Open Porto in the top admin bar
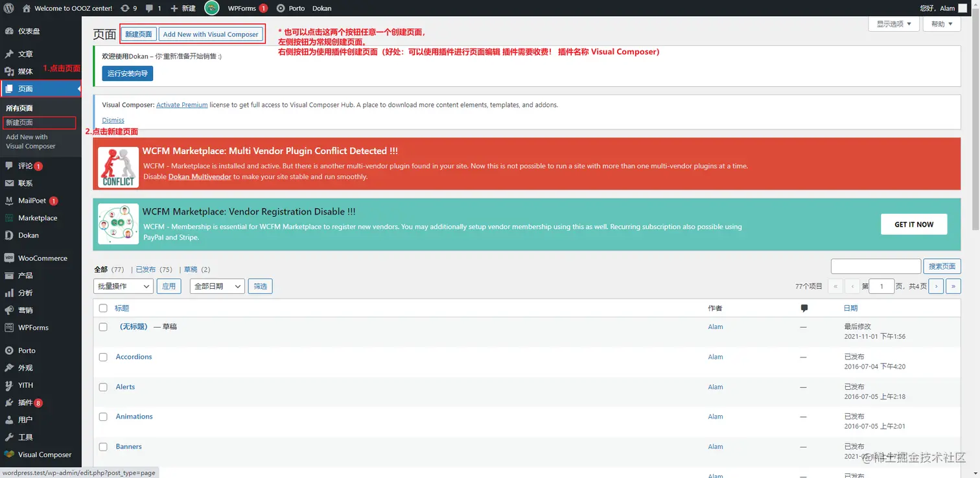This screenshot has height=478, width=980. [x=290, y=8]
